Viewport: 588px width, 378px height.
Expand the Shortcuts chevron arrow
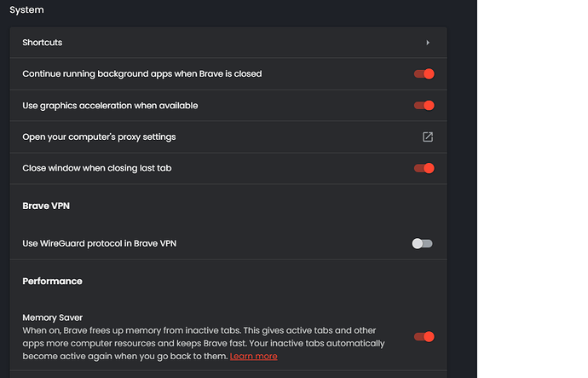coord(428,43)
